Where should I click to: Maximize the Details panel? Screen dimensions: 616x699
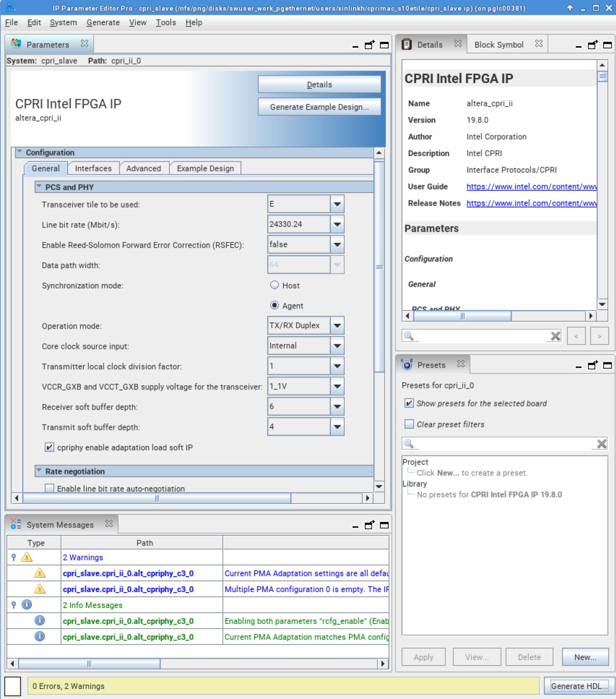[x=608, y=45]
